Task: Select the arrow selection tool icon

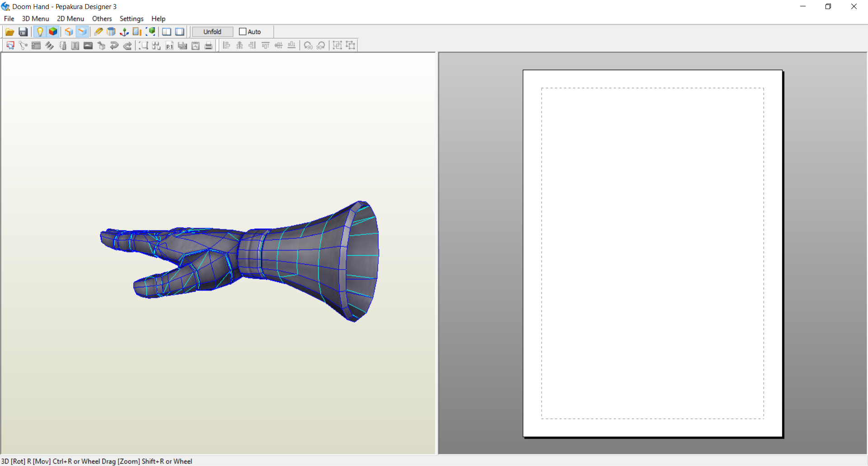Action: pyautogui.click(x=10, y=45)
